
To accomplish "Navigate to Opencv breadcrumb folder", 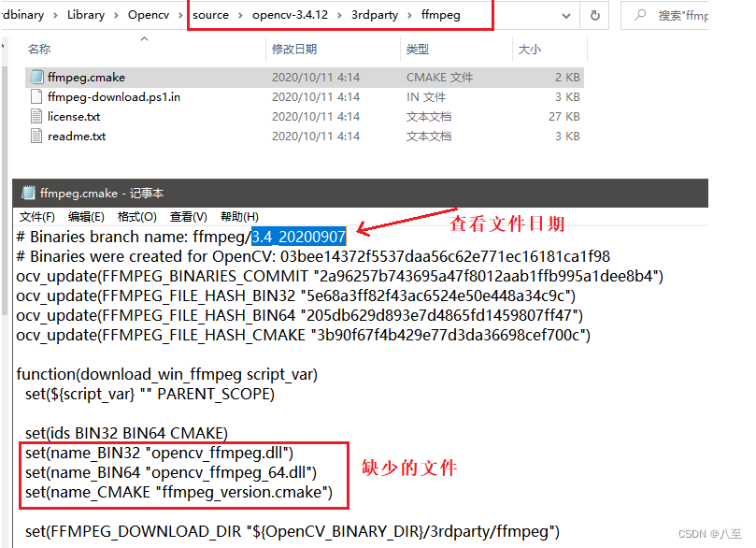I will coord(149,15).
